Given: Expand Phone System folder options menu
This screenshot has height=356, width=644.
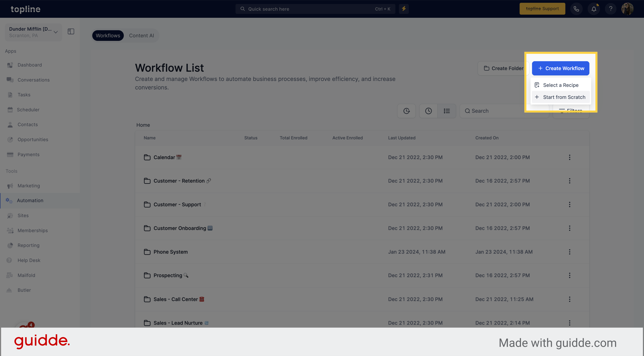Looking at the screenshot, I should click(x=570, y=252).
